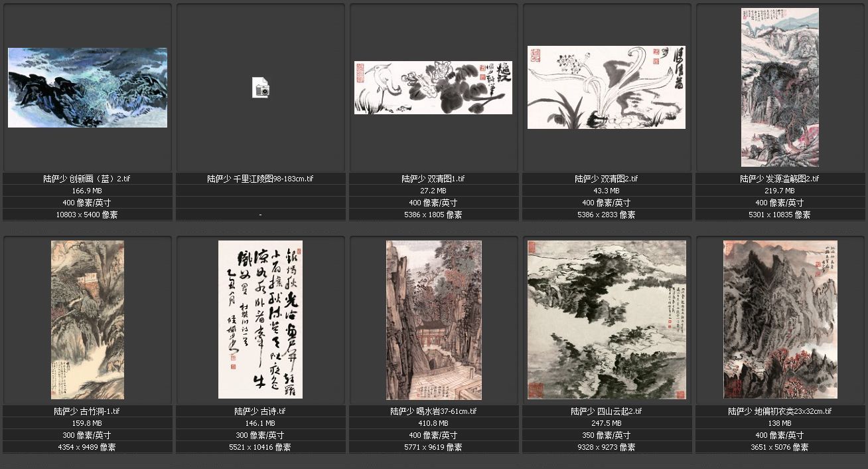The width and height of the screenshot is (868, 469).
Task: Open the 喝水岩 temple painting thumbnail
Action: click(x=434, y=320)
